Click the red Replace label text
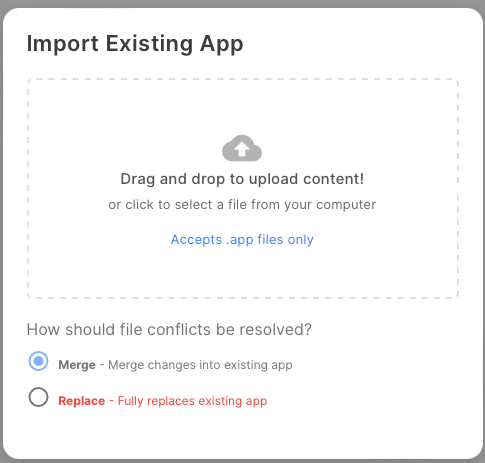This screenshot has width=485, height=463. pyautogui.click(x=82, y=401)
